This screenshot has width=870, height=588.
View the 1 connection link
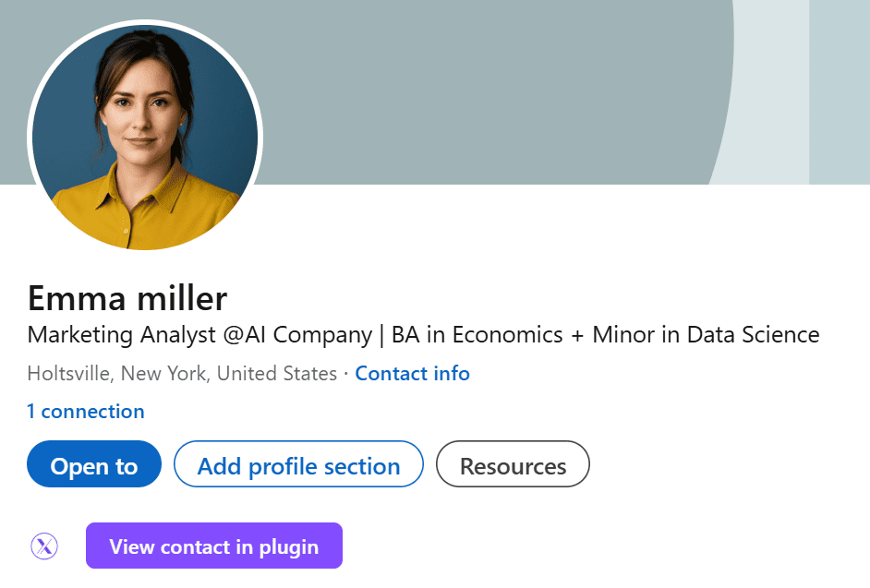pos(86,412)
